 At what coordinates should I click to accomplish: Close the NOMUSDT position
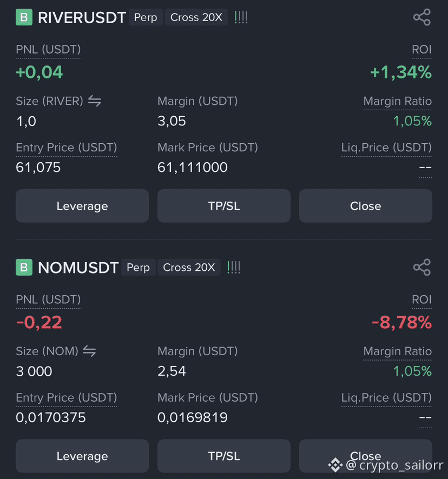[x=365, y=456]
